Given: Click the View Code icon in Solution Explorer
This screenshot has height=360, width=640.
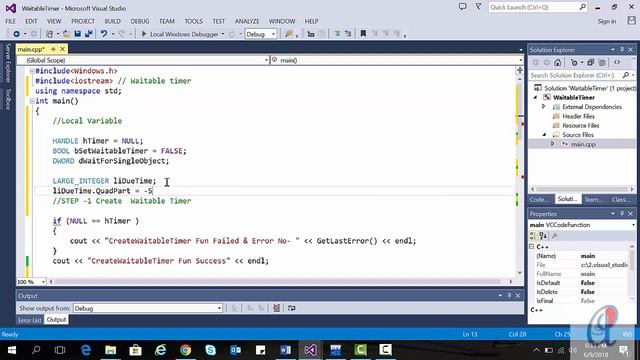Looking at the screenshot, I should pyautogui.click(x=617, y=62).
